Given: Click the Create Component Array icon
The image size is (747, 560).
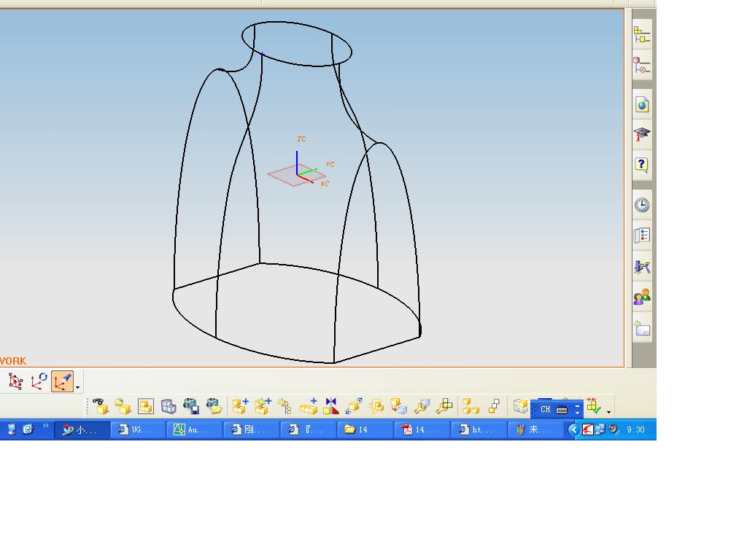Looking at the screenshot, I should coord(309,406).
